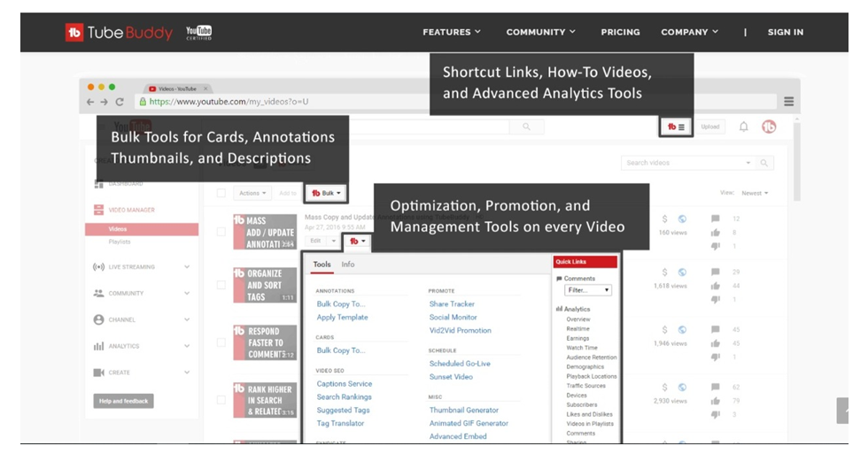Click the Search videos field
This screenshot has width=868, height=454.
click(686, 163)
